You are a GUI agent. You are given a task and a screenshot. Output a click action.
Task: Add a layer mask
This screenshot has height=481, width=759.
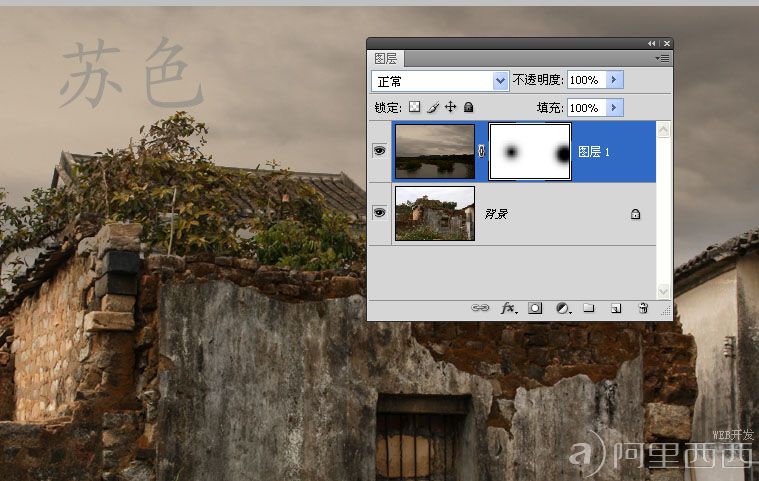535,308
